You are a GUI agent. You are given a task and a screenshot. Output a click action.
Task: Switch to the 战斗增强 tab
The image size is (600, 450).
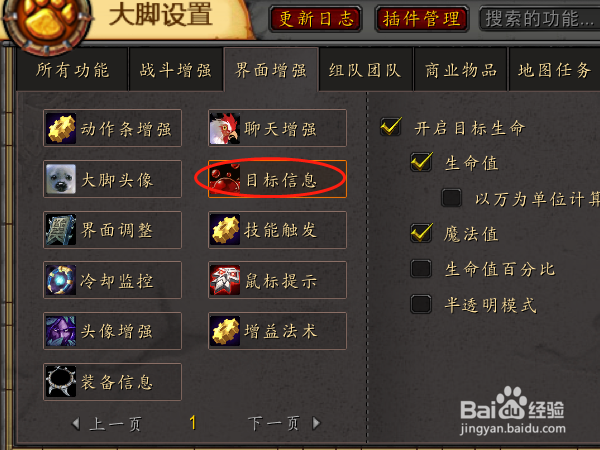(x=176, y=70)
